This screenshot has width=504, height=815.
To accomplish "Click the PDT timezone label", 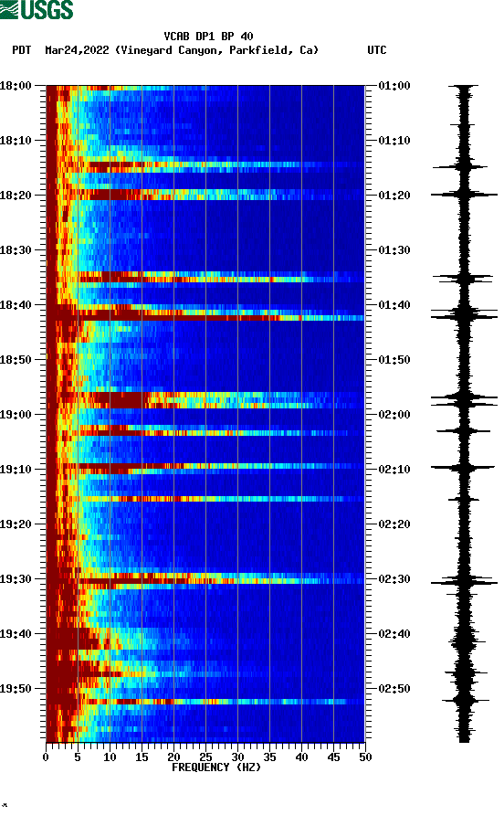I will (x=22, y=50).
